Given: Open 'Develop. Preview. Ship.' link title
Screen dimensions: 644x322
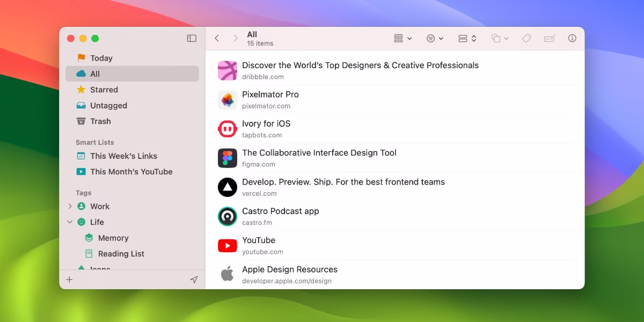Looking at the screenshot, I should [343, 182].
